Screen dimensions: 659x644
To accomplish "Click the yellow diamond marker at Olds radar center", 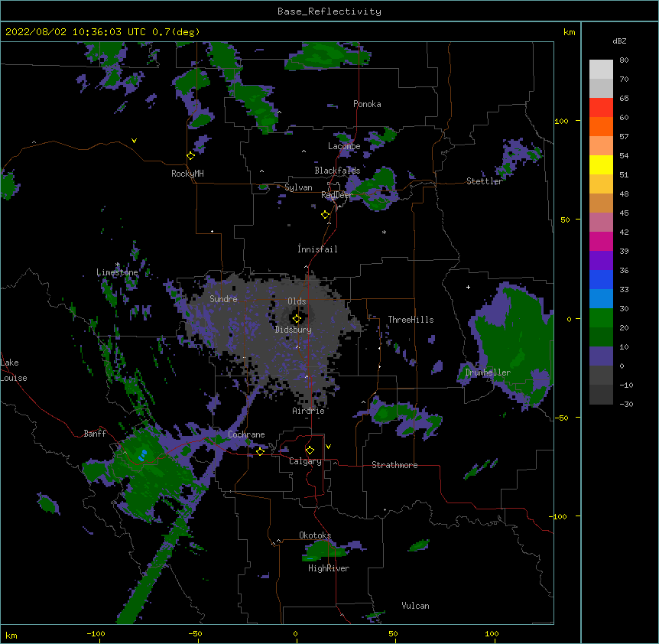I will coord(297,319).
